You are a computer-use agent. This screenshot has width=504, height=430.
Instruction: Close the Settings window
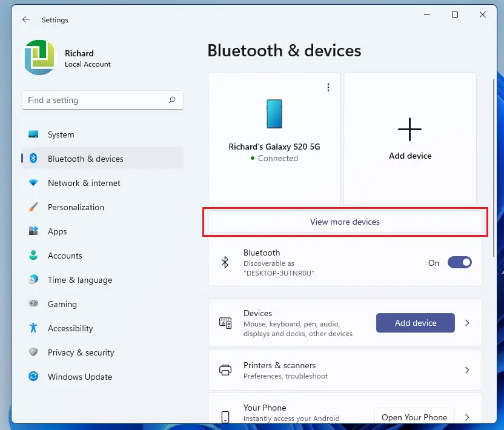click(x=482, y=15)
